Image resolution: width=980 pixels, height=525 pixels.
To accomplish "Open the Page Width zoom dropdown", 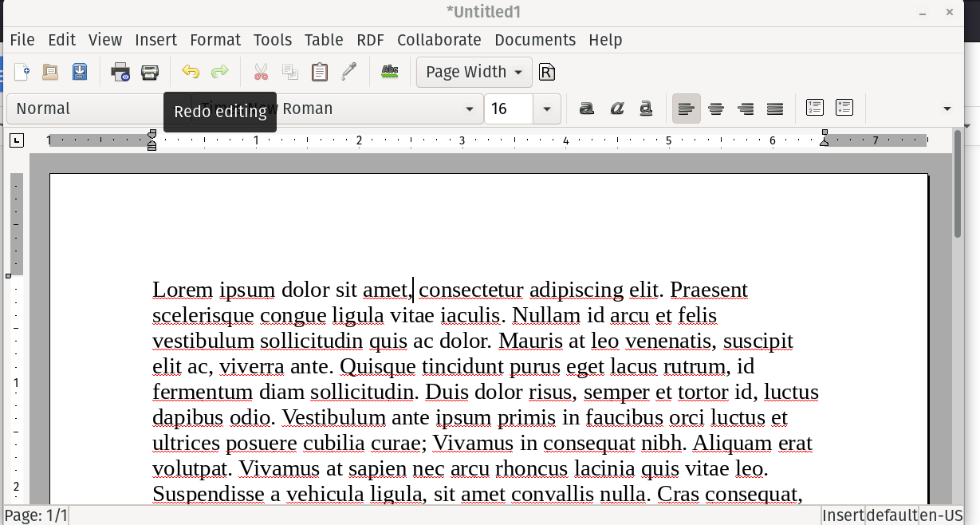I will (x=474, y=73).
